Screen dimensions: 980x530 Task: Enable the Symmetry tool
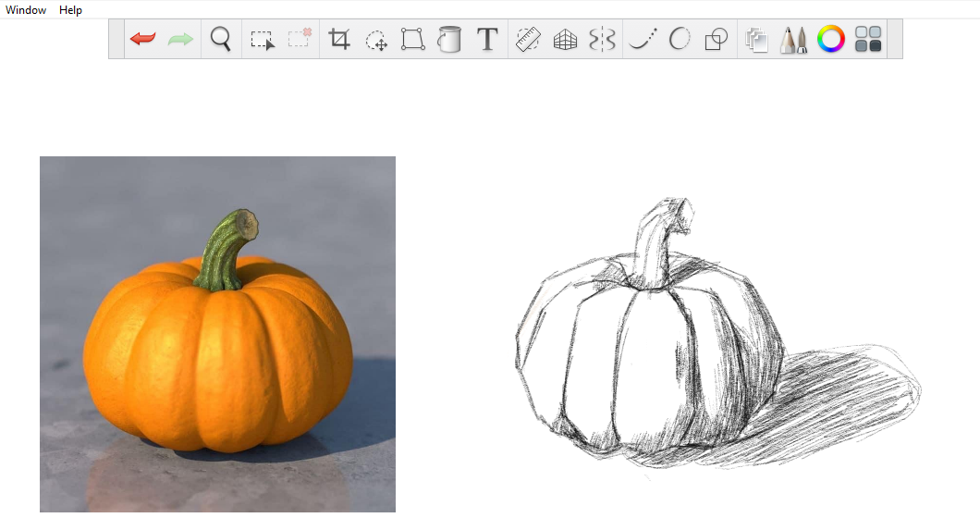point(602,40)
